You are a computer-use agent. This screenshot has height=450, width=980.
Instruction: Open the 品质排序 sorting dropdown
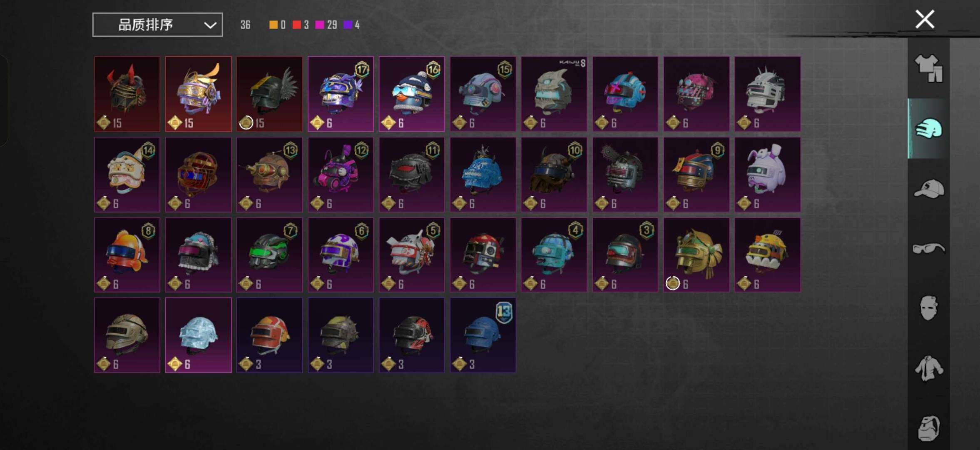(x=157, y=25)
